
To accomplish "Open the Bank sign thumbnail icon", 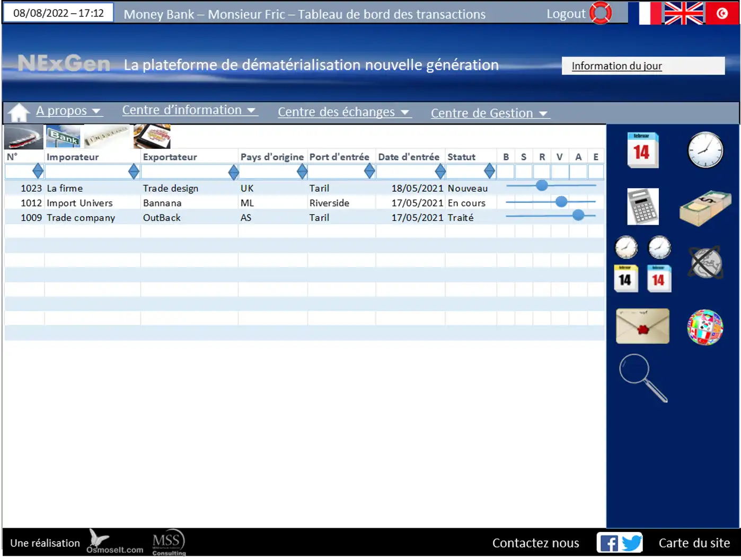I will click(64, 137).
